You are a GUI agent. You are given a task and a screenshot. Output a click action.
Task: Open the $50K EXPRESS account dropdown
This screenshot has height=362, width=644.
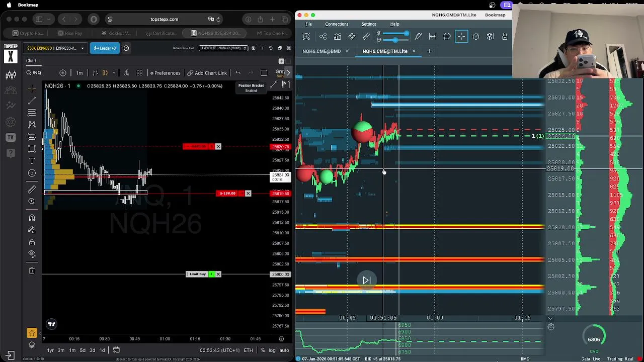coord(55,48)
